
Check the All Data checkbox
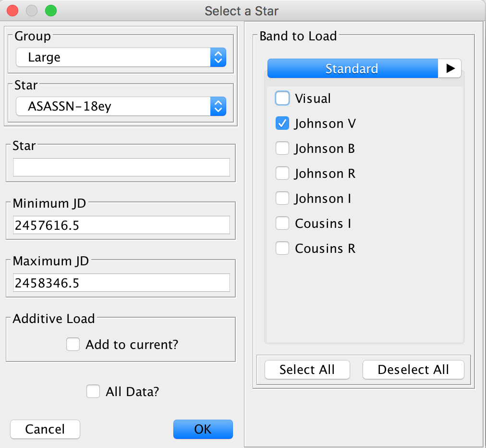point(93,392)
